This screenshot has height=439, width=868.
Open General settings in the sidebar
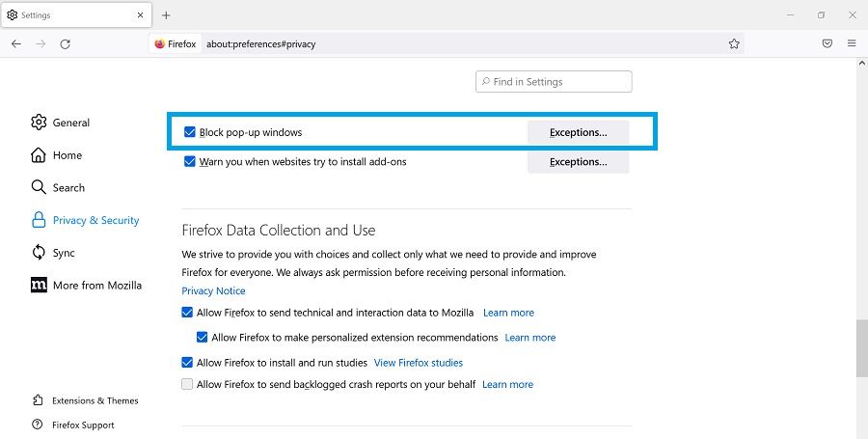[x=70, y=123]
